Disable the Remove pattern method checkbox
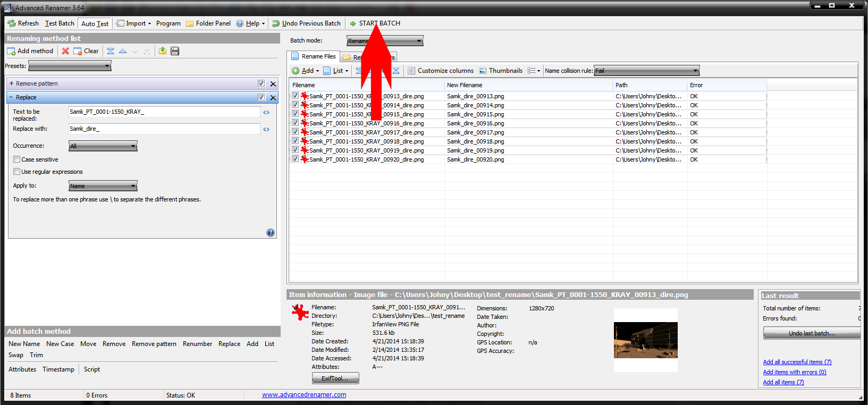Image resolution: width=868 pixels, height=405 pixels. (261, 83)
